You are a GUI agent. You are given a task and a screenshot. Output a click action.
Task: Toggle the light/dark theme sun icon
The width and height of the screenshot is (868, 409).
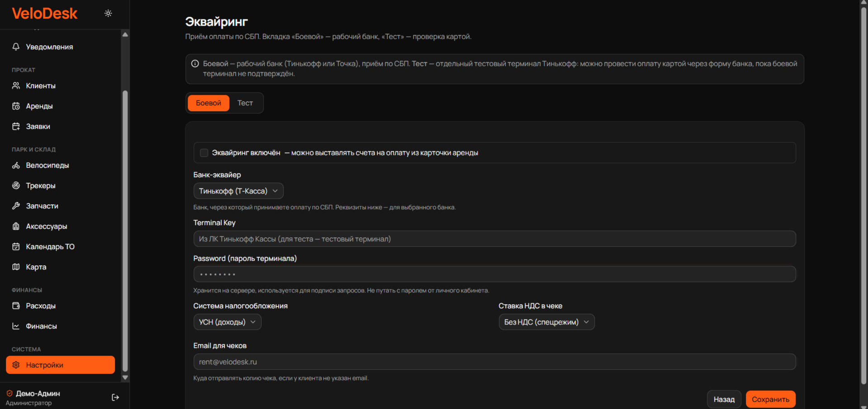[108, 13]
